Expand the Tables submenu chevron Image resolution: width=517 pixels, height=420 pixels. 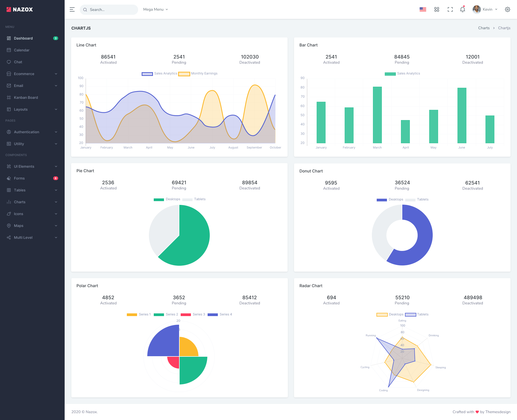(x=56, y=190)
